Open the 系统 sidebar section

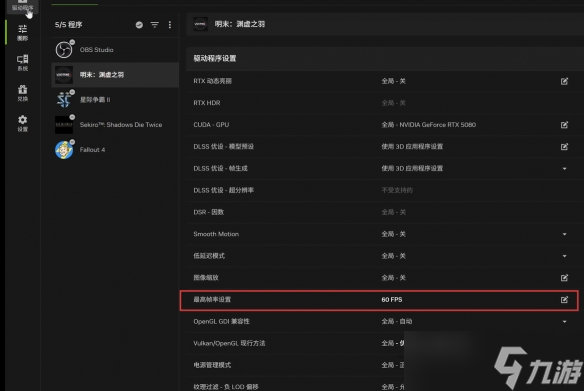click(22, 63)
